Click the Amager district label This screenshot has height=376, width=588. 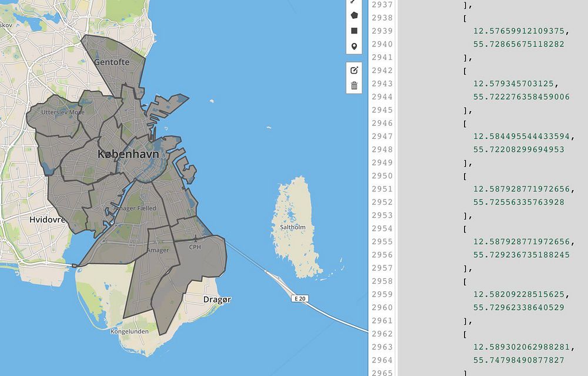158,250
